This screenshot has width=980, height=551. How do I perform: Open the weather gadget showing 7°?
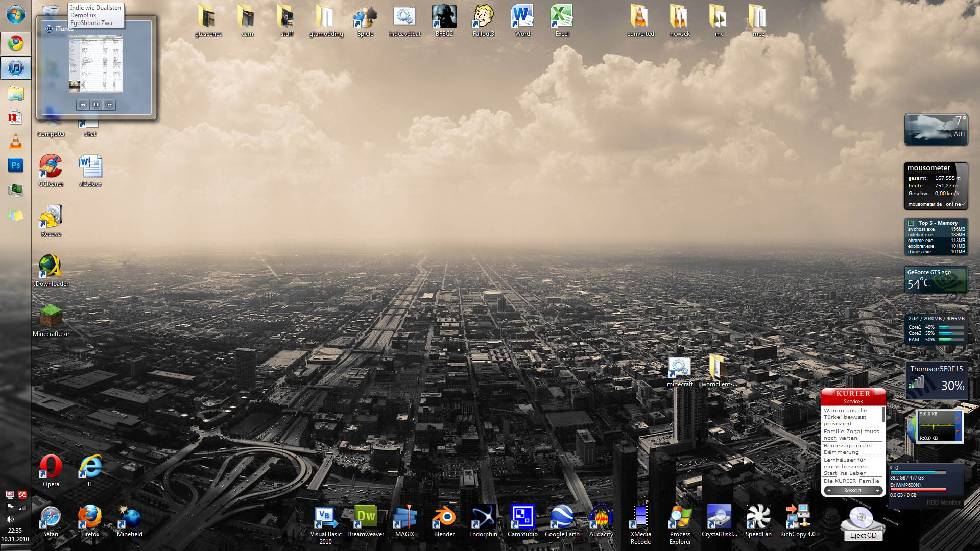(936, 130)
